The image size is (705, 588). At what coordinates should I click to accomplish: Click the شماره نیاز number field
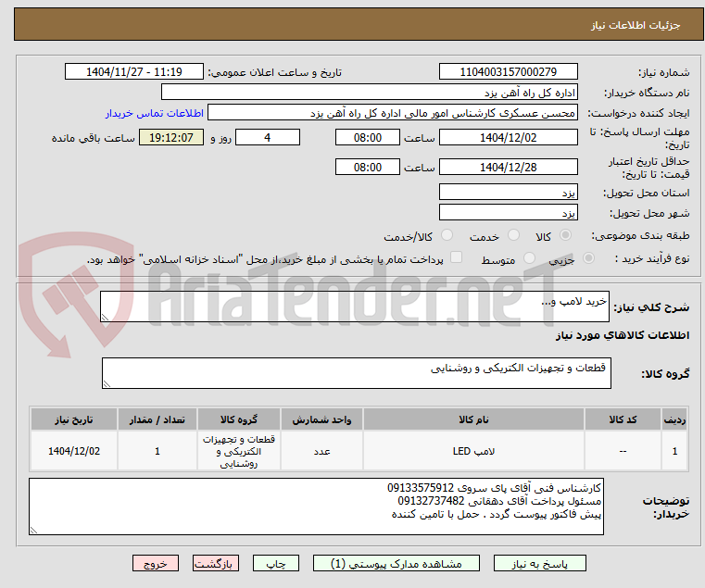tap(508, 71)
